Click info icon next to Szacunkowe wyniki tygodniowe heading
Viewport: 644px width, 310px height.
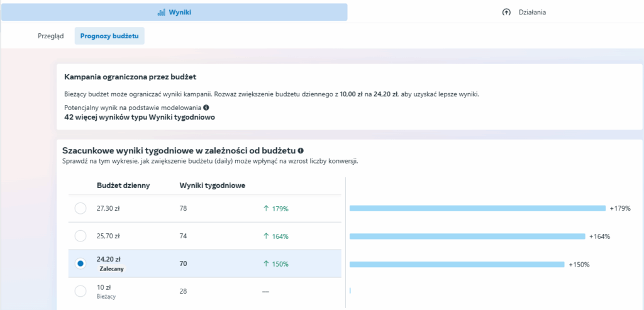tap(301, 151)
